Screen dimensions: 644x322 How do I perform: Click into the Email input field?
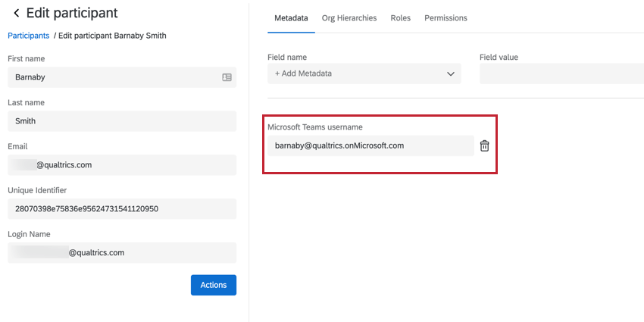[121, 165]
